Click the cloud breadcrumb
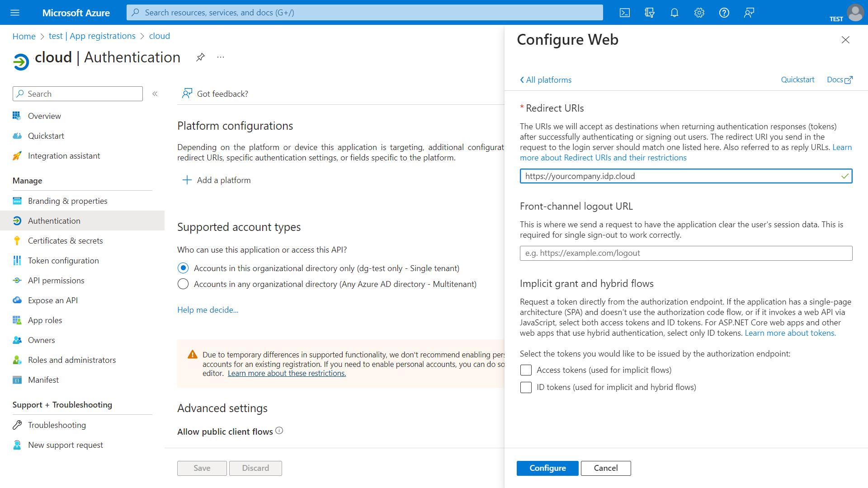The image size is (868, 488). point(160,36)
